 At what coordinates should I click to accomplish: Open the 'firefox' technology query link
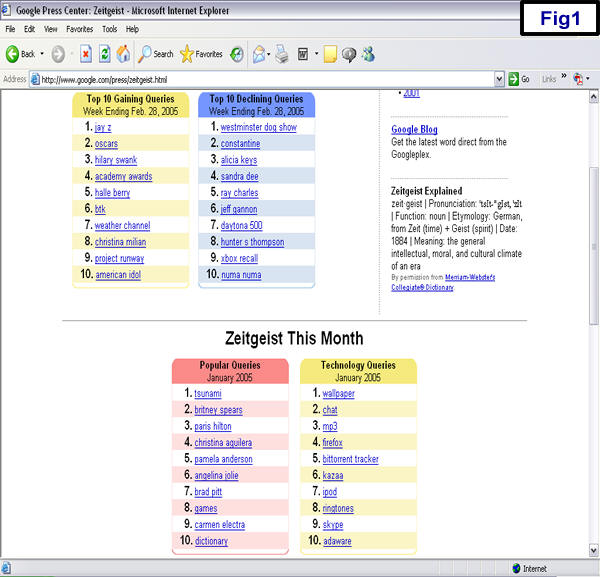pyautogui.click(x=332, y=443)
